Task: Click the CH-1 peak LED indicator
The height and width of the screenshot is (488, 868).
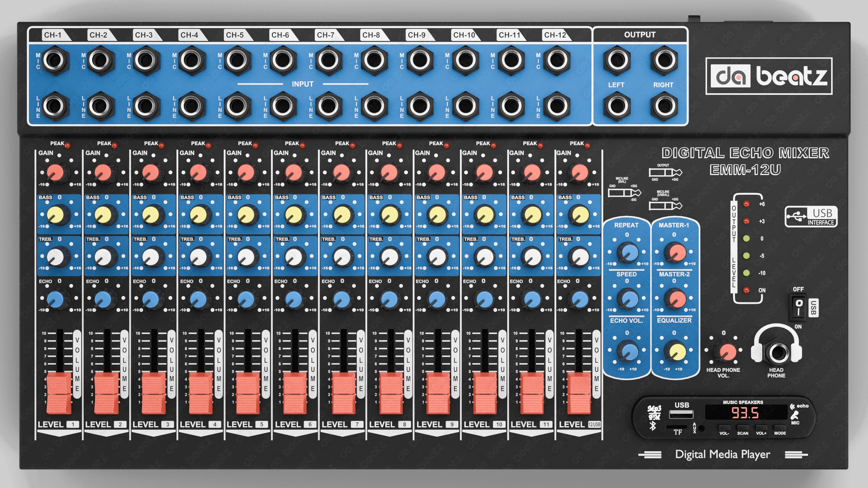Action: coord(67,145)
